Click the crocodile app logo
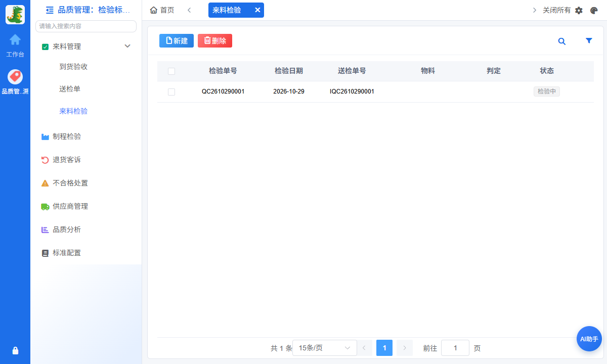This screenshot has height=364, width=607. pyautogui.click(x=15, y=15)
